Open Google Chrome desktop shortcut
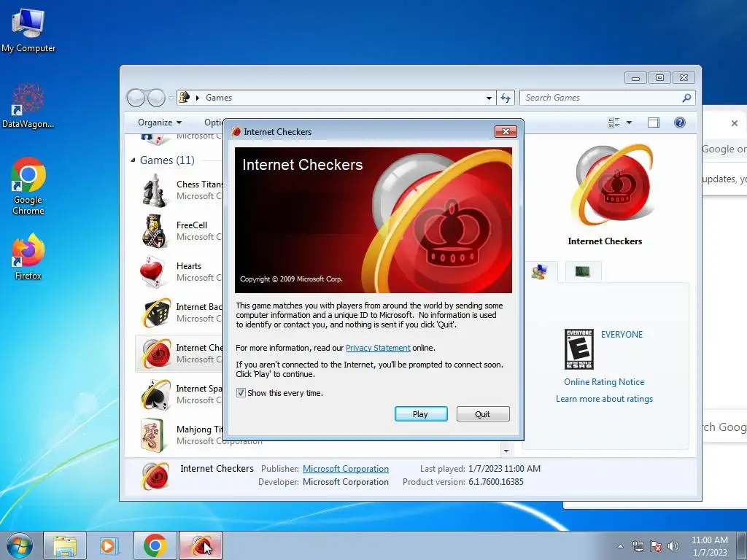 tap(28, 186)
